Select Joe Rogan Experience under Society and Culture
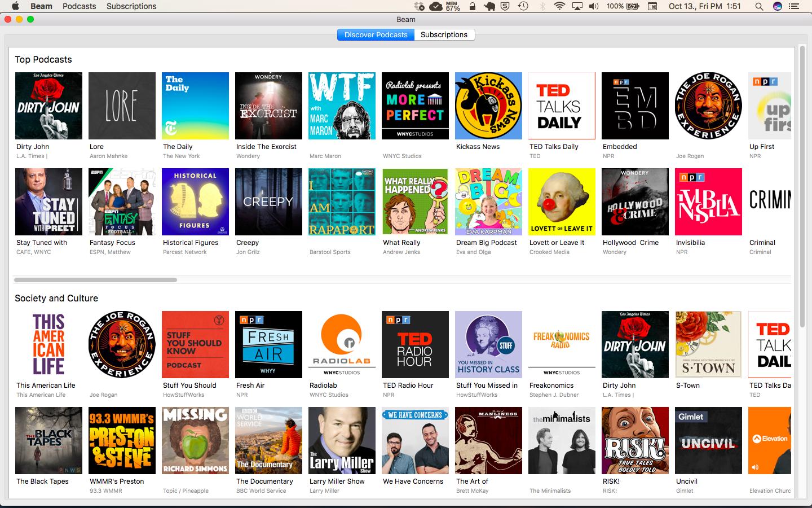This screenshot has width=812, height=508. tap(122, 344)
